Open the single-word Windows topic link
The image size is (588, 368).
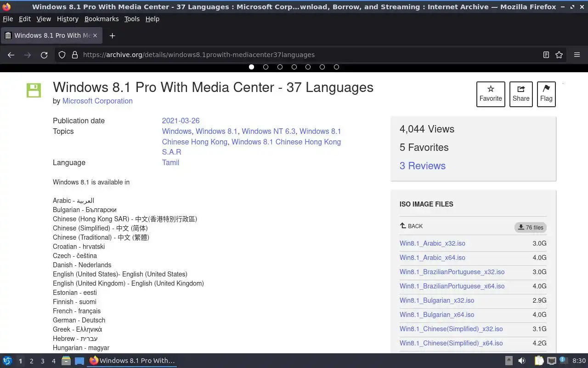(176, 131)
